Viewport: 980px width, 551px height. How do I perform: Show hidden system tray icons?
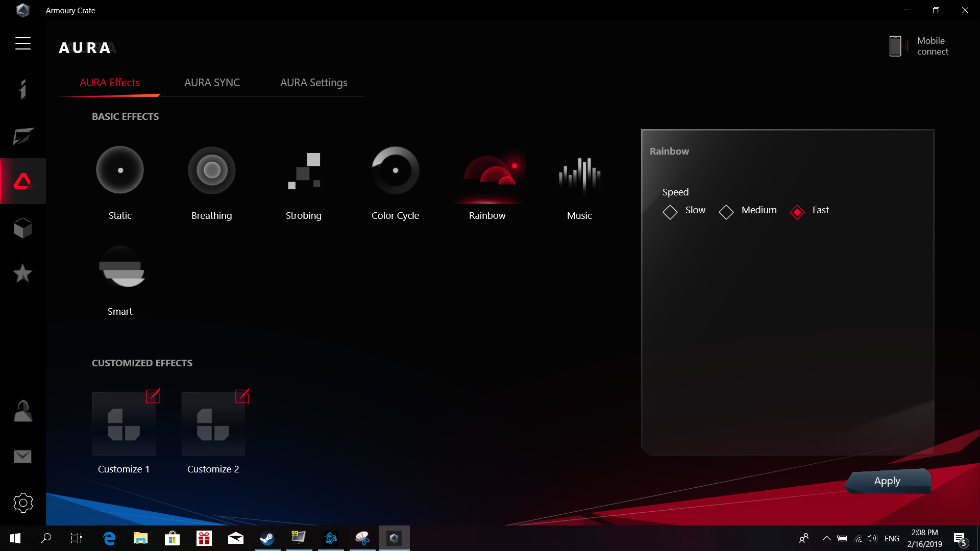[x=826, y=538]
